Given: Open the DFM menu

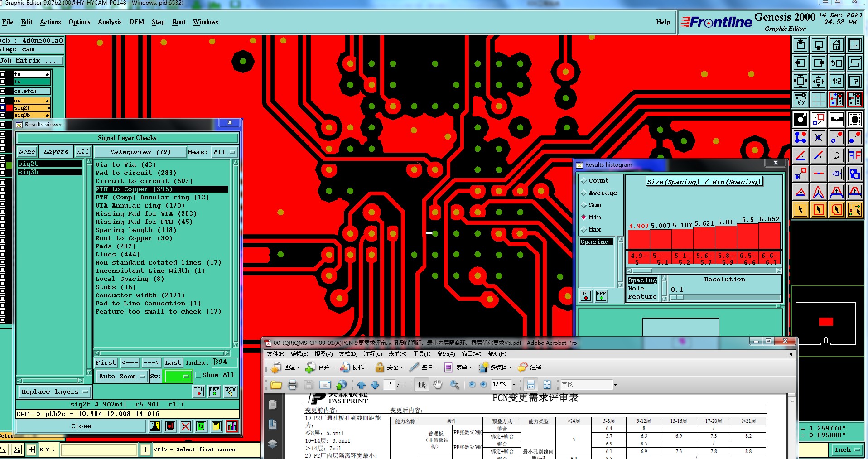Looking at the screenshot, I should coord(136,22).
